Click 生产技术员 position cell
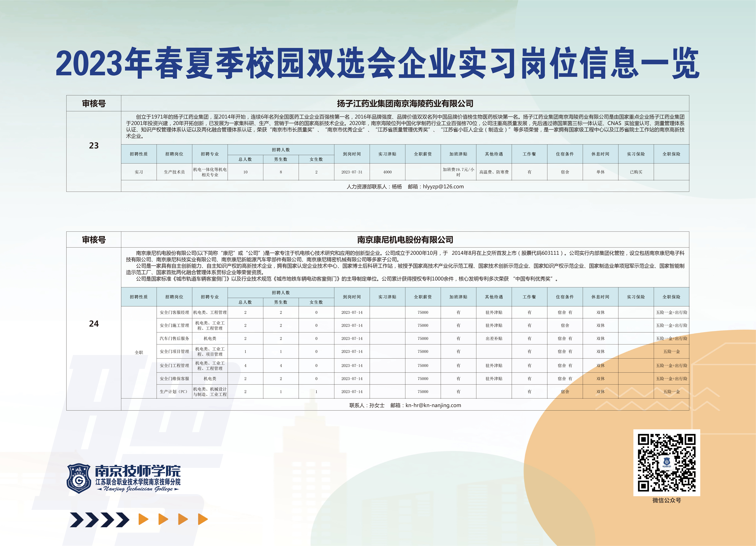Screen dimensions: 756x546 [x=174, y=172]
